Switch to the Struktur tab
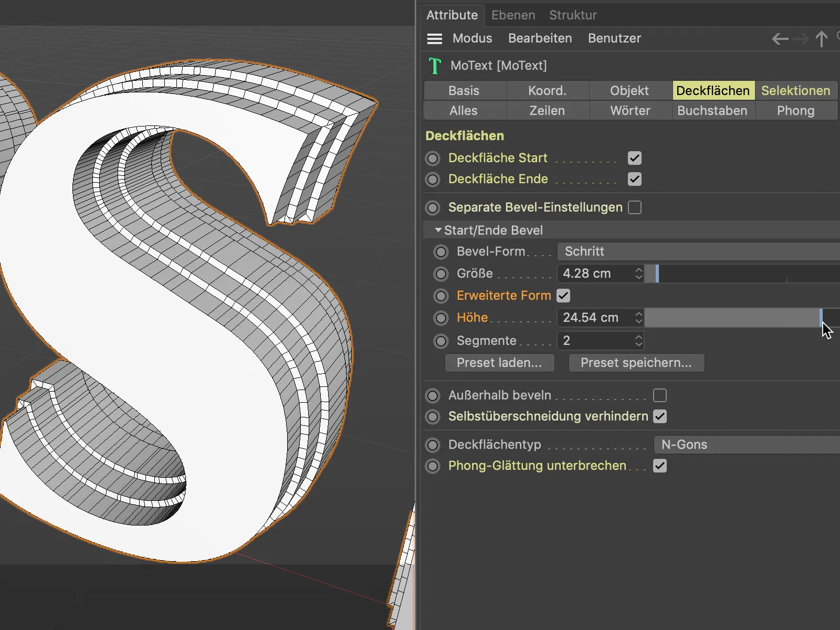 click(x=573, y=15)
